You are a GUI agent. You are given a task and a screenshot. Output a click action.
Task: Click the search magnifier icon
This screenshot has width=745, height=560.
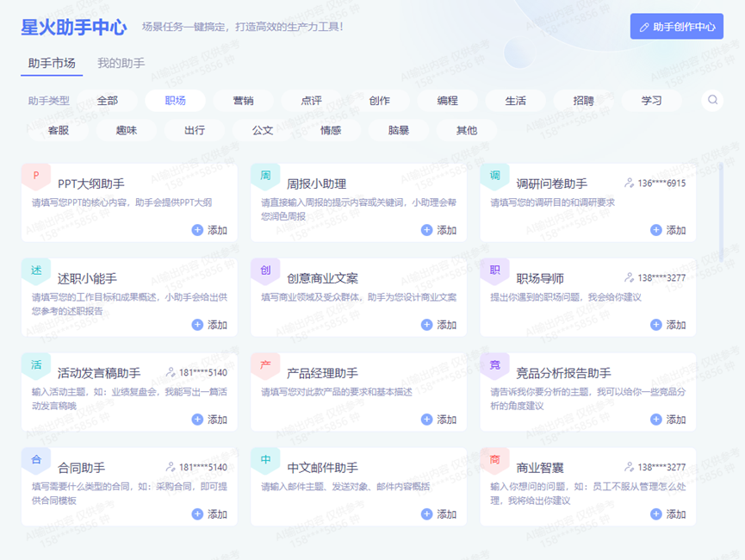pyautogui.click(x=712, y=100)
